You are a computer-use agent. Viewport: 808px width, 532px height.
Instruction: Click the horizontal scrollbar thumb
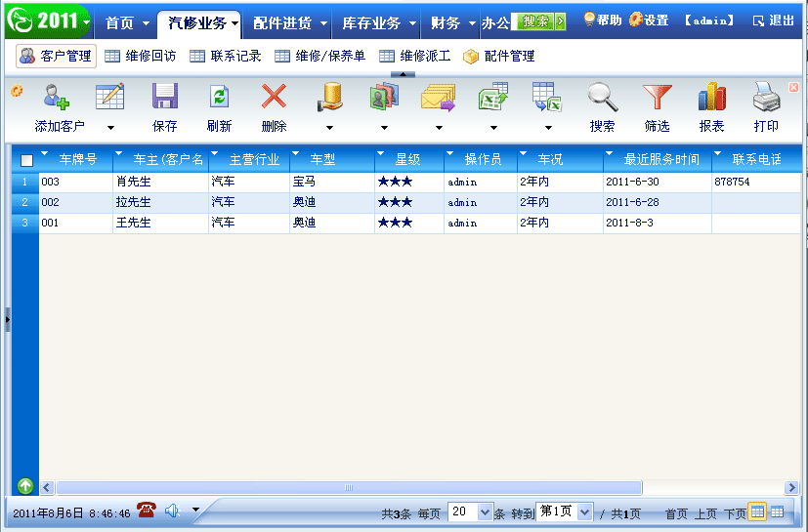click(349, 487)
